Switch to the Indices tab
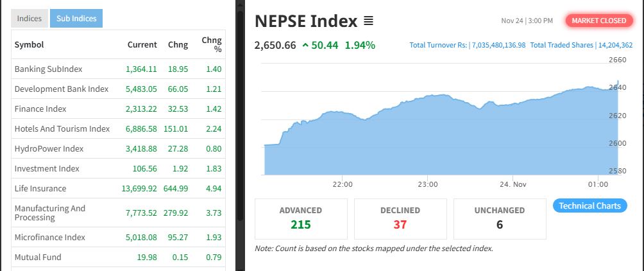 pos(30,19)
